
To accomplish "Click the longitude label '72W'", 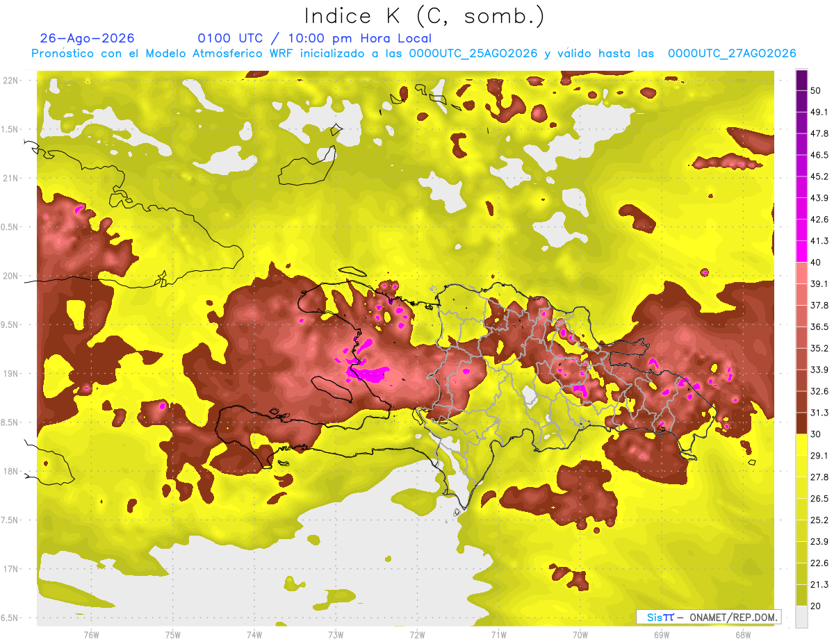I will click(417, 634).
